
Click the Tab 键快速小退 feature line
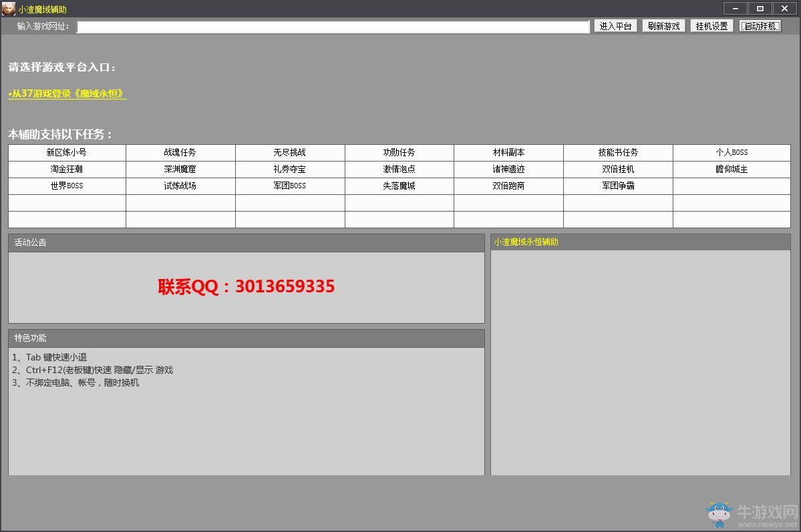tap(49, 357)
